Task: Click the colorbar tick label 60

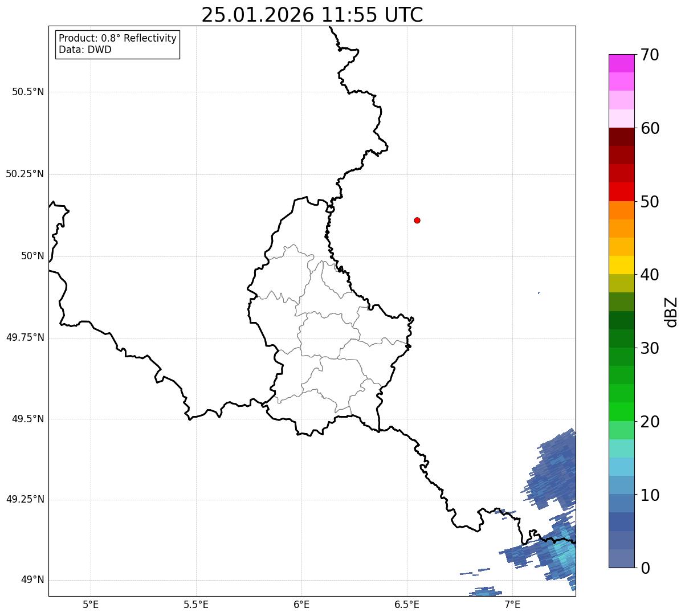Action: 650,128
